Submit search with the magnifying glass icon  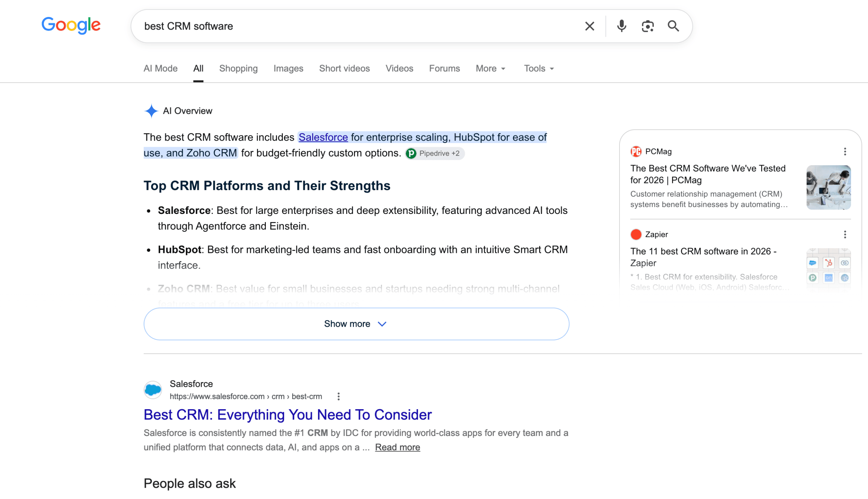tap(673, 26)
